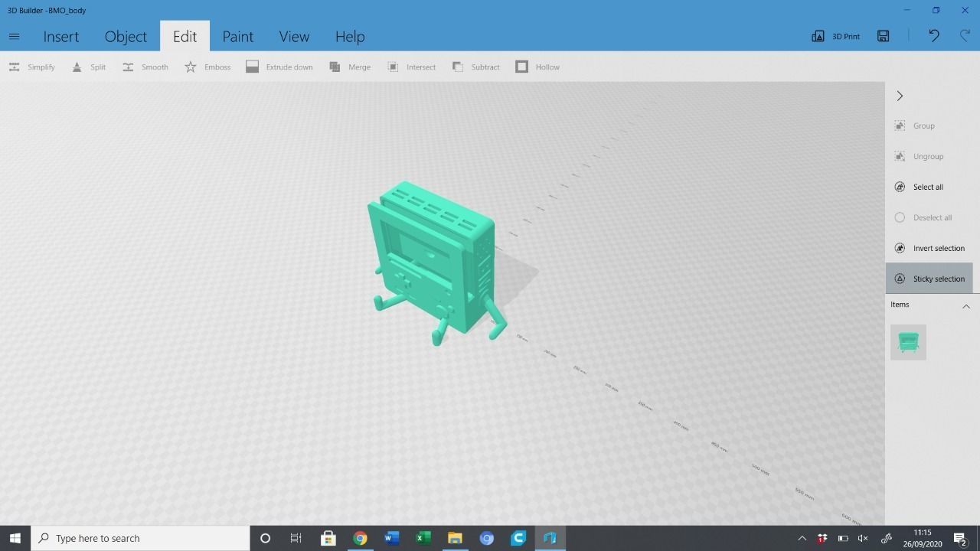Collapse the right side panel
The height and width of the screenshot is (551, 980).
[900, 96]
